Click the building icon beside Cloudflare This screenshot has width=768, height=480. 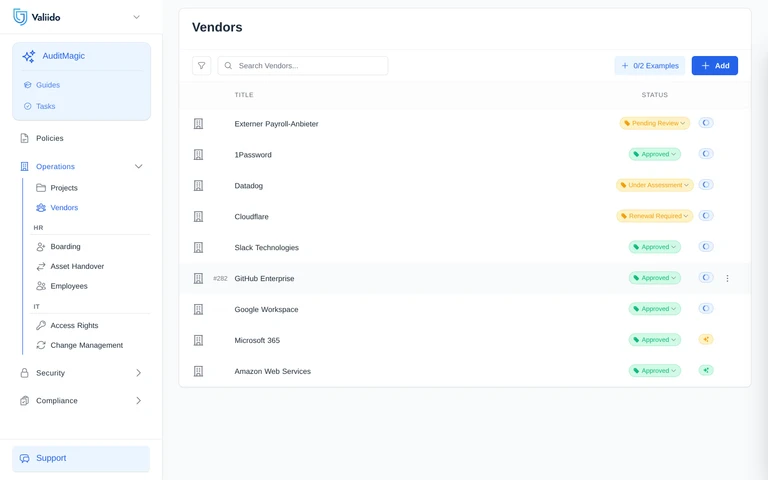(x=198, y=216)
